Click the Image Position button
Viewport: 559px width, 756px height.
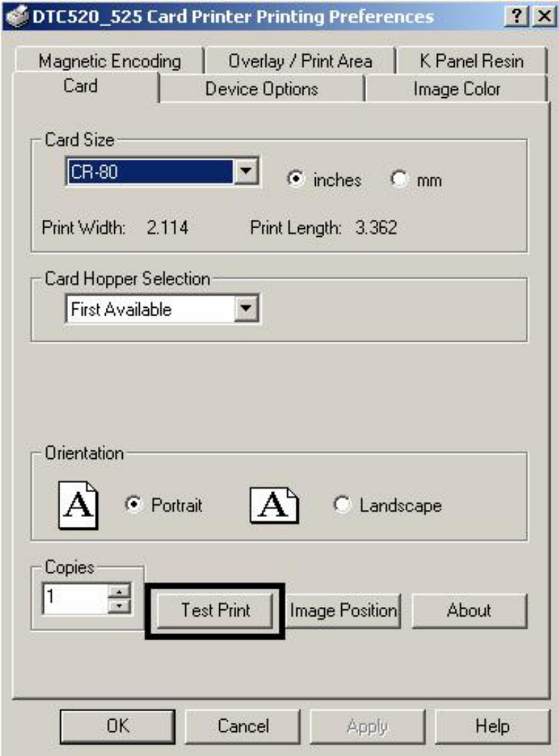click(x=343, y=610)
